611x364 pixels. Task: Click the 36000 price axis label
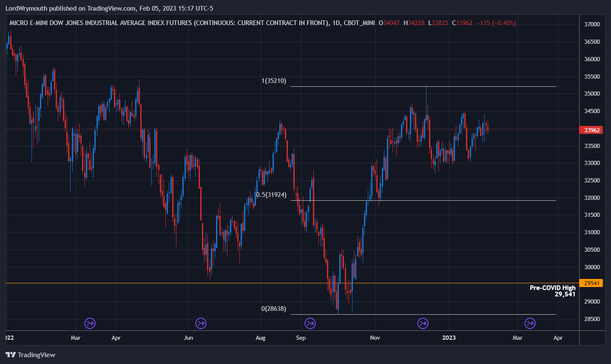tap(592, 59)
